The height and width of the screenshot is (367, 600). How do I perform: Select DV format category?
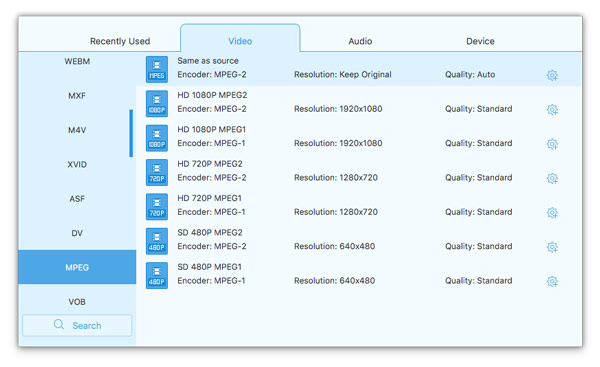77,233
